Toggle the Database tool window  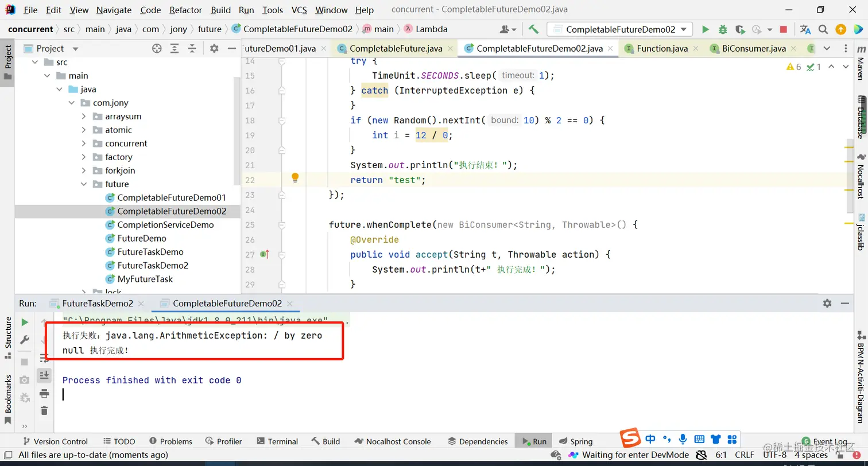coord(861,118)
